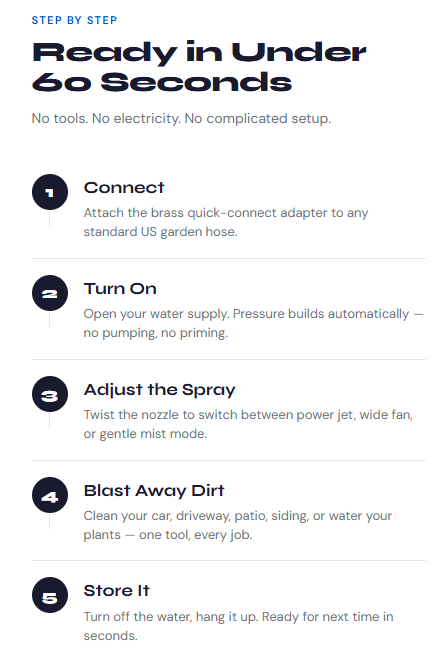Click the Open your water supply description
This screenshot has width=443, height=656.
254,323
